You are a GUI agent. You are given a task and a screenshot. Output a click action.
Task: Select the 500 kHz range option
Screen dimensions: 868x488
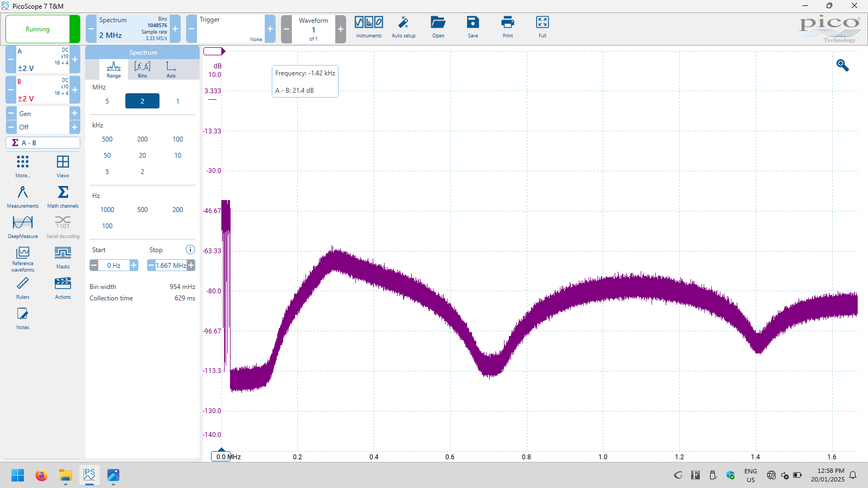107,139
